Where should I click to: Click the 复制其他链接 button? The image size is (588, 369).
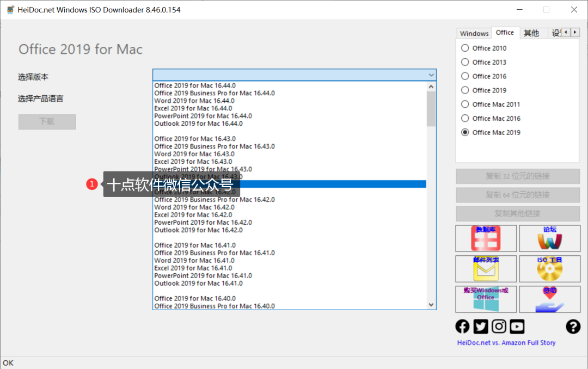pos(518,213)
